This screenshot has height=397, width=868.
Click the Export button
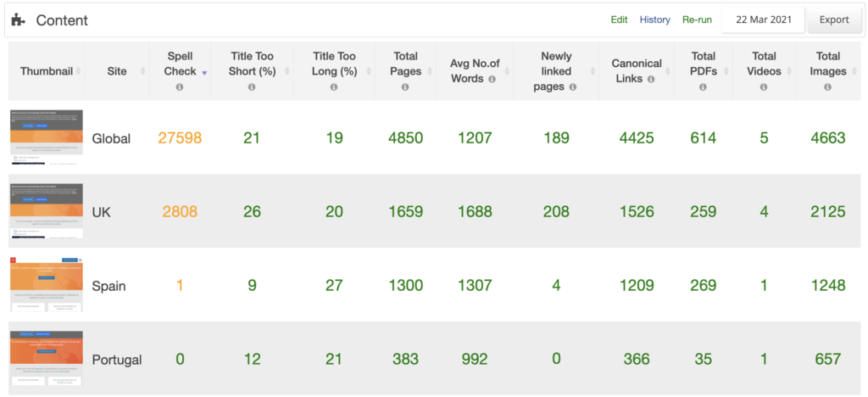click(x=834, y=20)
